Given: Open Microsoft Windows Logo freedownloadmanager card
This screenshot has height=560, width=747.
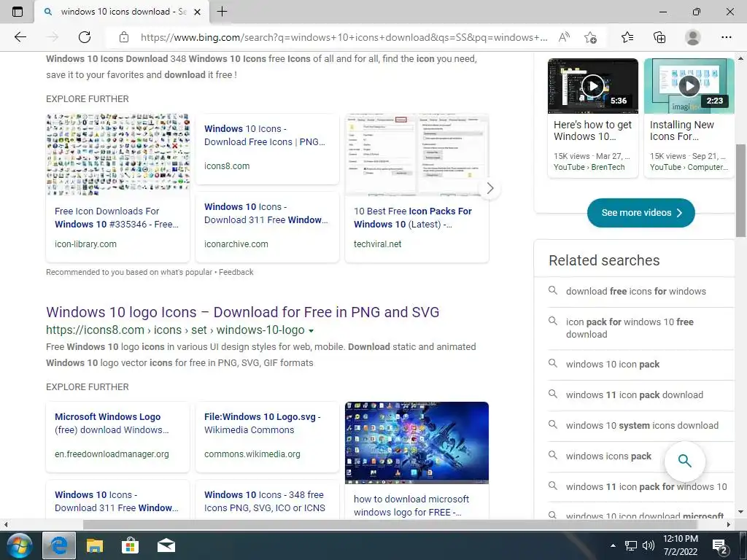Looking at the screenshot, I should [x=117, y=437].
